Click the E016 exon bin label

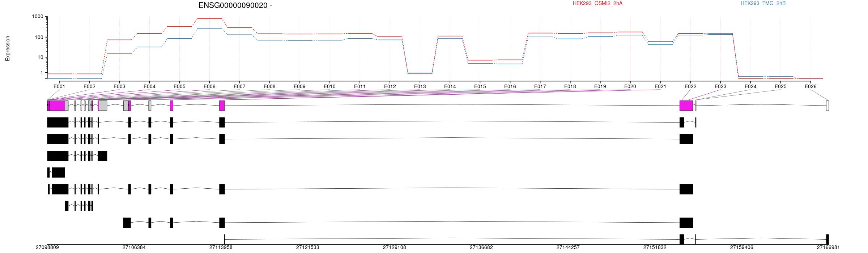[x=510, y=86]
